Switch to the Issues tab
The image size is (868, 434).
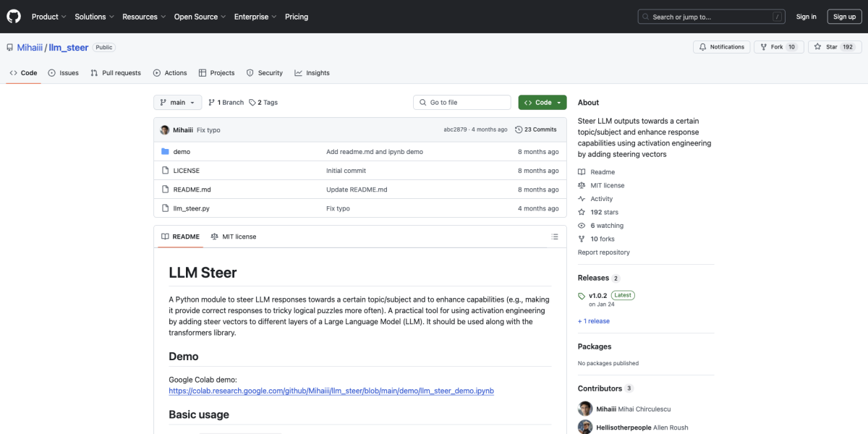[x=64, y=73]
